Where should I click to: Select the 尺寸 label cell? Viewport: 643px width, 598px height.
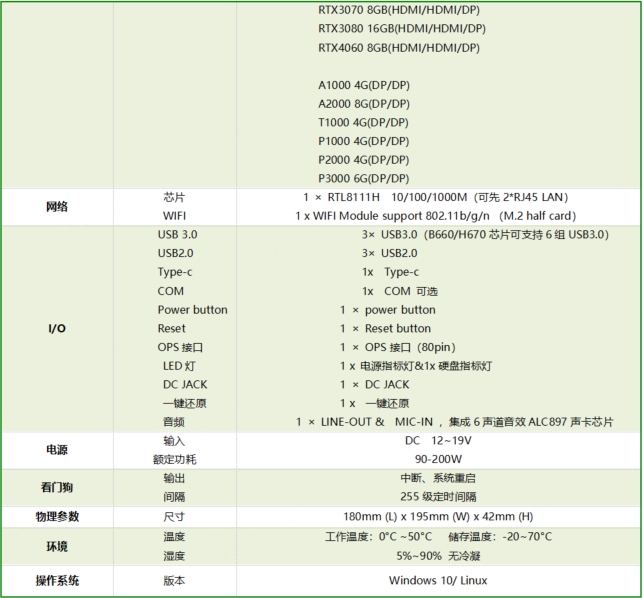(174, 517)
